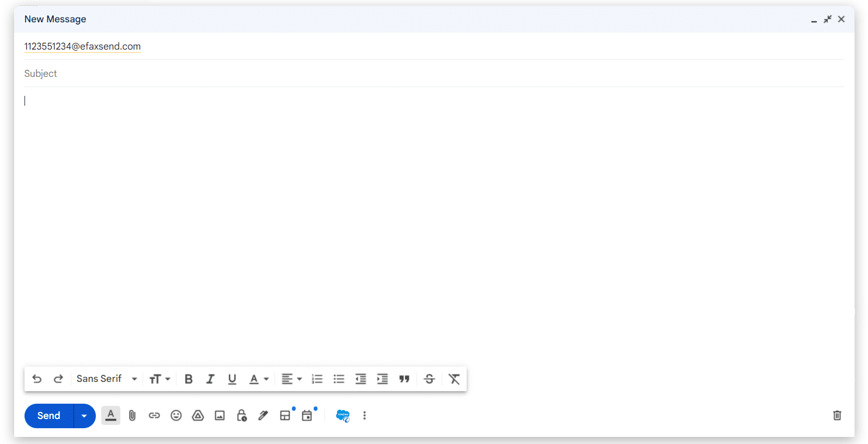This screenshot has width=868, height=444.
Task: Apply quote formatting
Action: [404, 379]
